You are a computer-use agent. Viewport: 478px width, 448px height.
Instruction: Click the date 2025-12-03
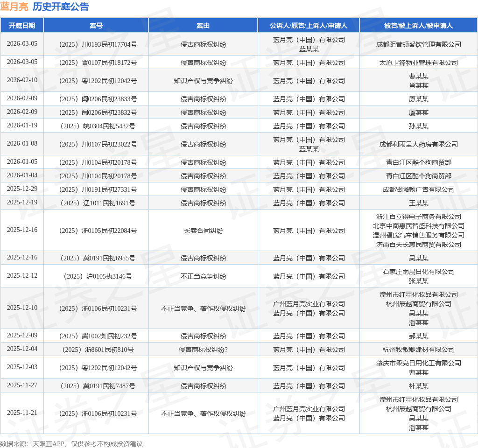point(22,367)
